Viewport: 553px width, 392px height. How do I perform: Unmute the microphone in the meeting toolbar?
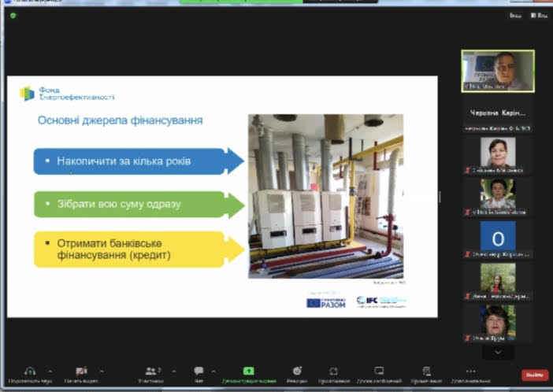[x=31, y=373]
